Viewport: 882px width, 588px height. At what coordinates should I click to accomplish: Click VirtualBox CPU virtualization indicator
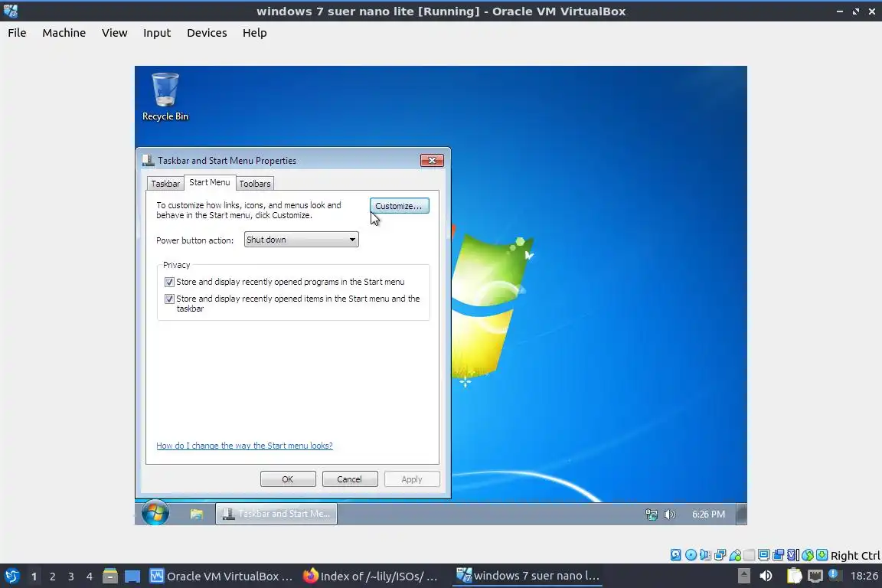tap(792, 555)
